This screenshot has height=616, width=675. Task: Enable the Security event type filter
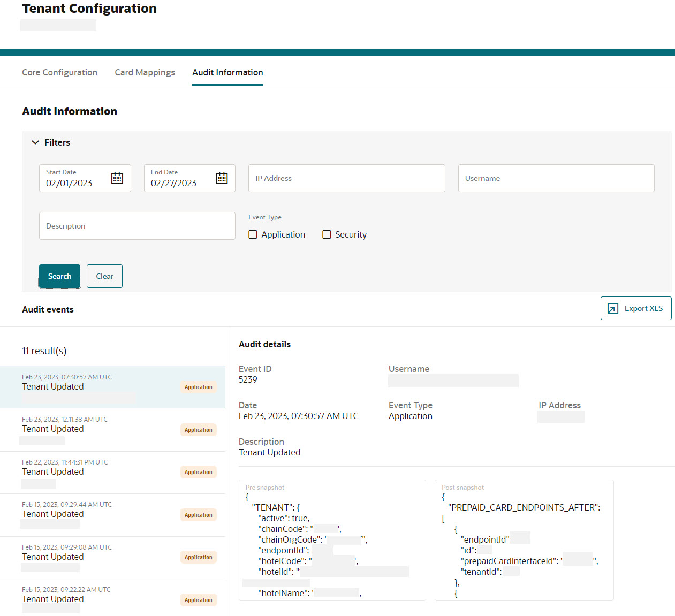tap(327, 234)
